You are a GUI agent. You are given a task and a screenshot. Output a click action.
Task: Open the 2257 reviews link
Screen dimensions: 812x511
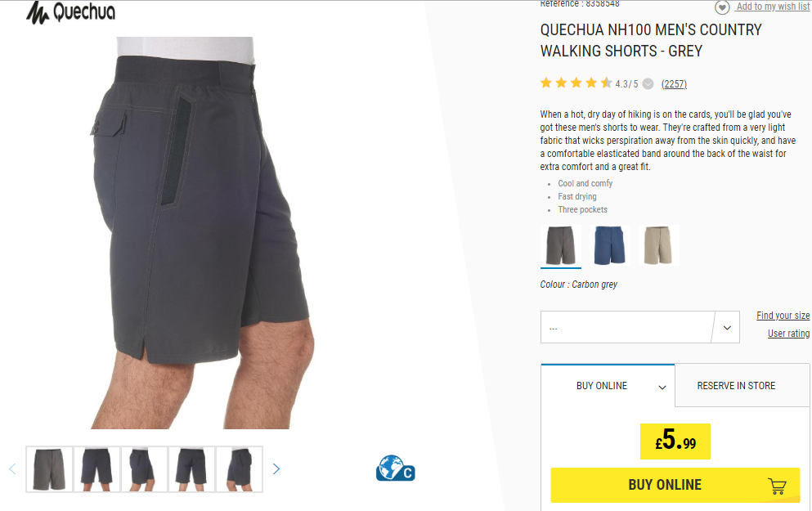pos(674,84)
